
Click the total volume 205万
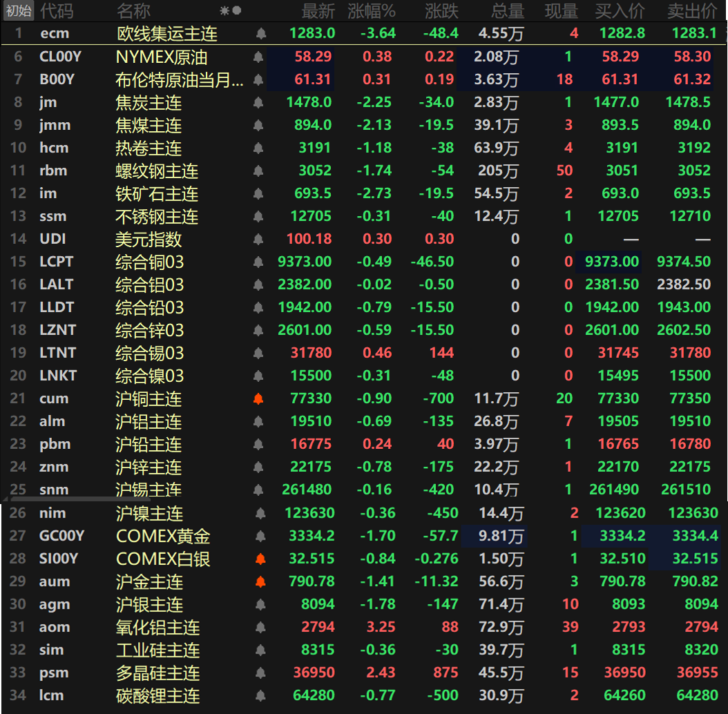[498, 171]
